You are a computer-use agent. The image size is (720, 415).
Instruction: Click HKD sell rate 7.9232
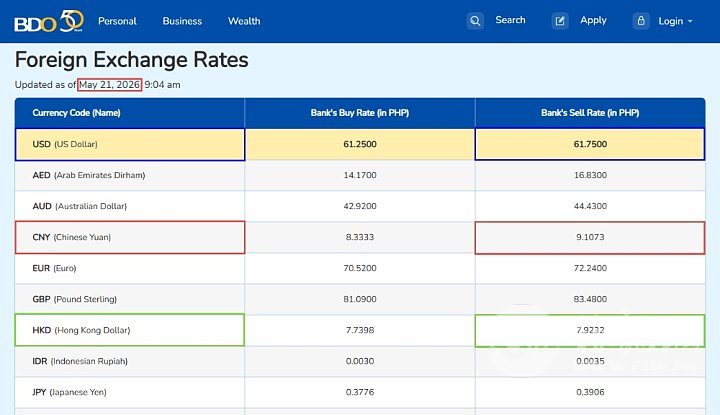coord(590,330)
